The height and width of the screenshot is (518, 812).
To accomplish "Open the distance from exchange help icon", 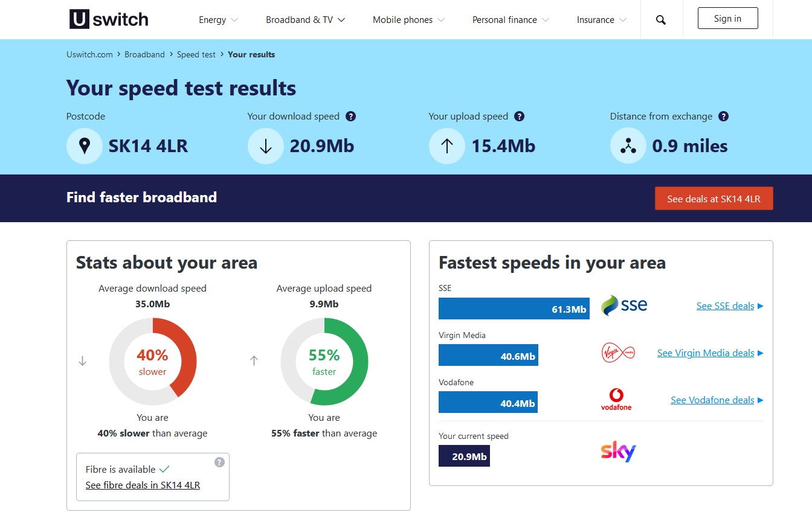I will [x=723, y=116].
